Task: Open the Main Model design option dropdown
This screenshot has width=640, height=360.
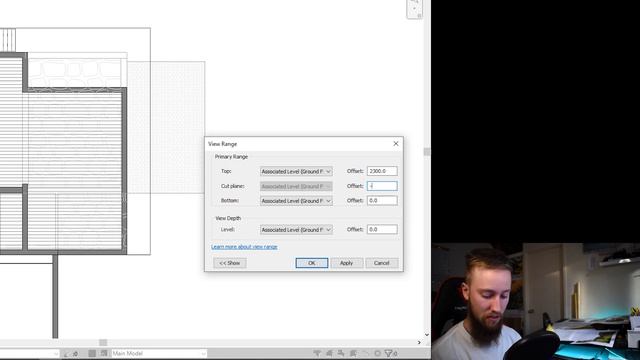Action: (159, 353)
